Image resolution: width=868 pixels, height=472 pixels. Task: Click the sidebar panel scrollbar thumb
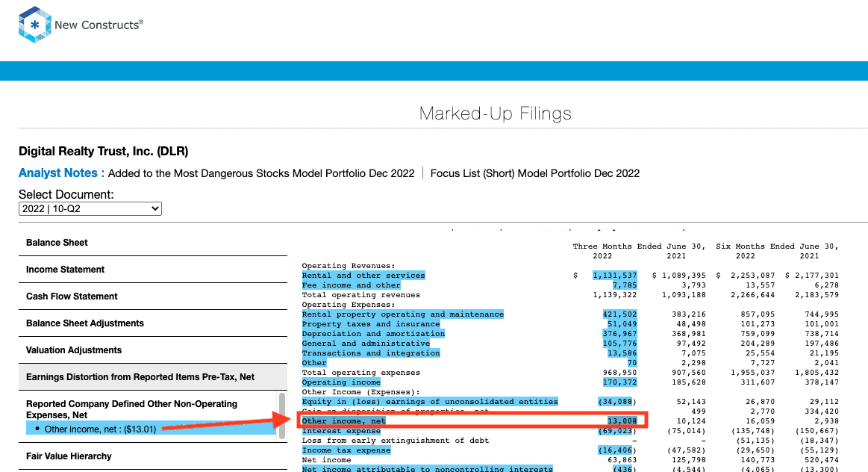coord(282,415)
